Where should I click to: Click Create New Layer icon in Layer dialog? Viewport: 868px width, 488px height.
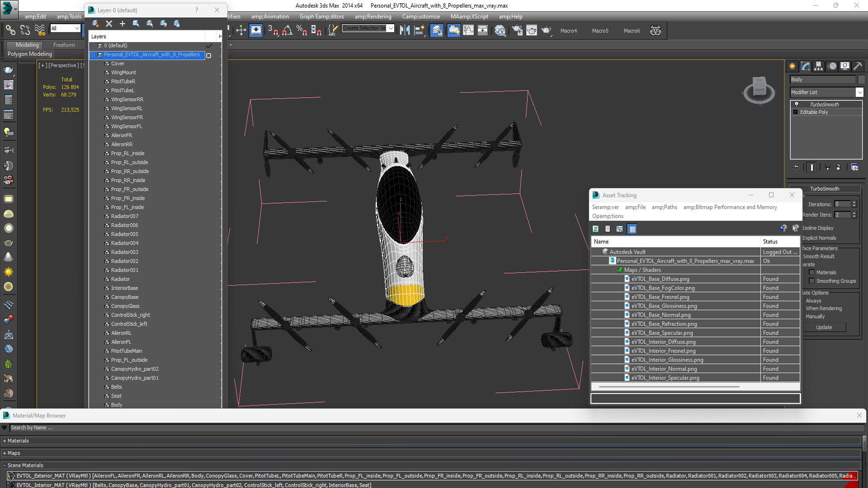click(95, 23)
